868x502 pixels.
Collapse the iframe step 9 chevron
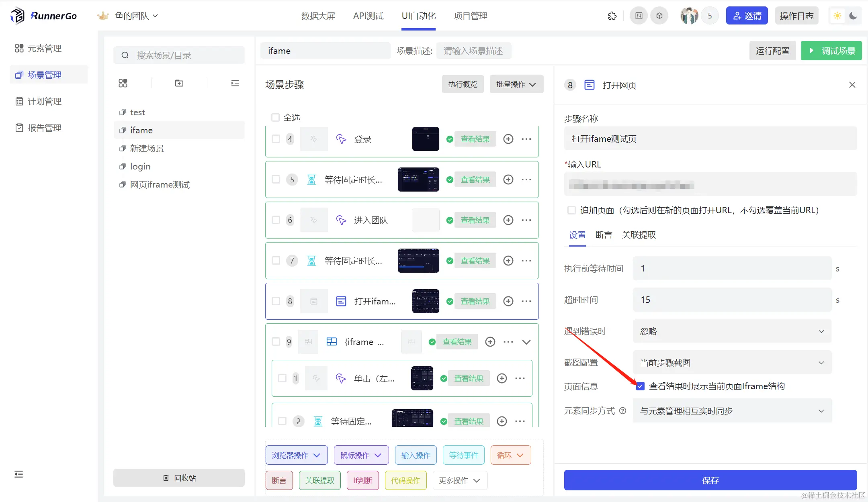point(526,342)
